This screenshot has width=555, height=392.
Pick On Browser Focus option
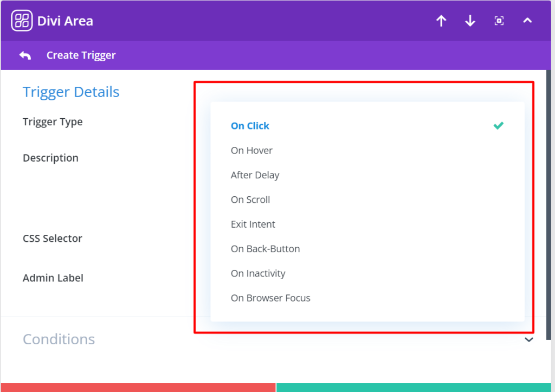367,298
